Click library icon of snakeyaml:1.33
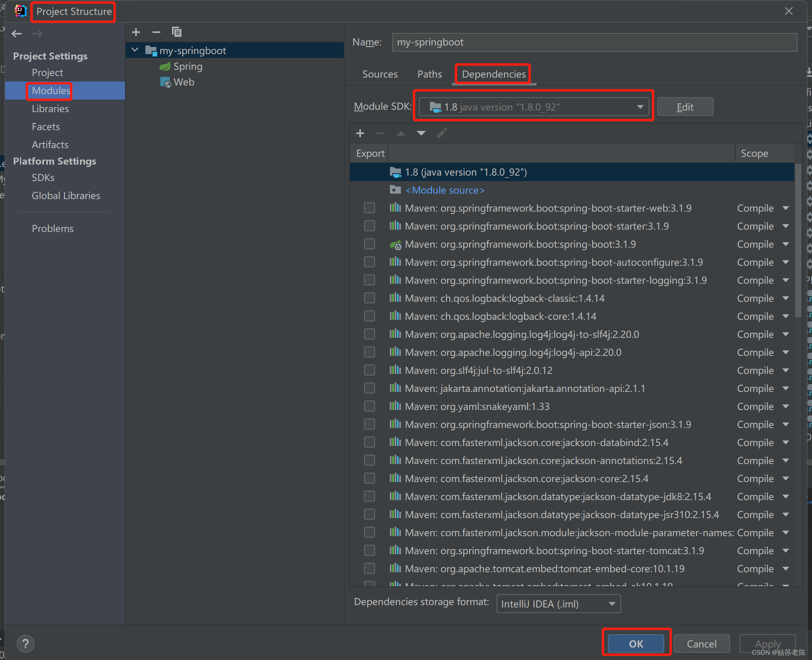 395,406
